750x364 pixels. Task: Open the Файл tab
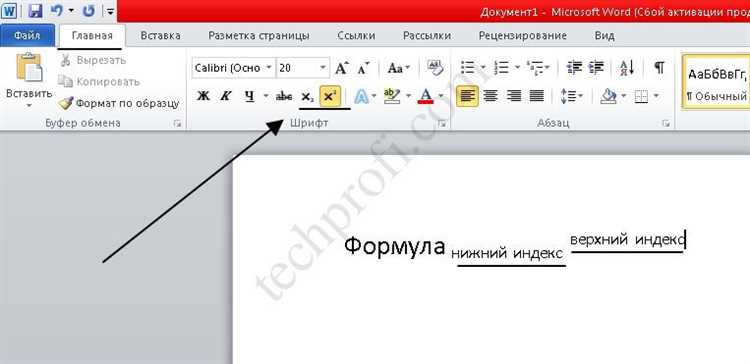point(27,36)
